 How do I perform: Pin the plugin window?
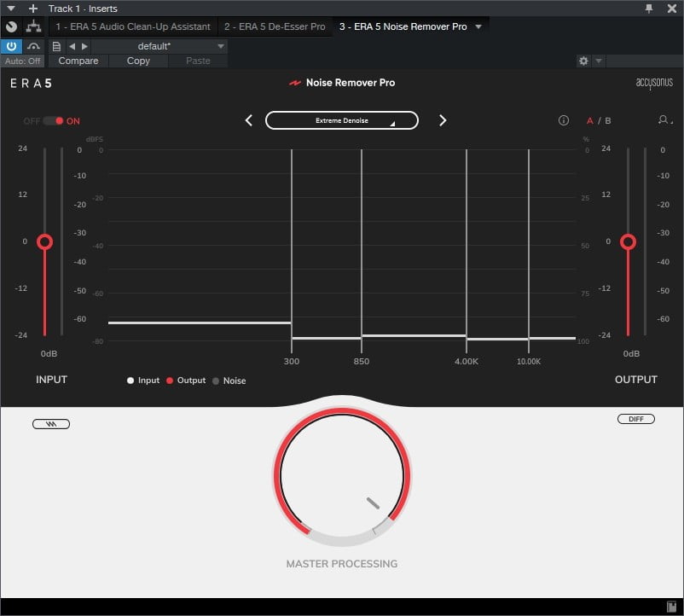click(x=649, y=9)
